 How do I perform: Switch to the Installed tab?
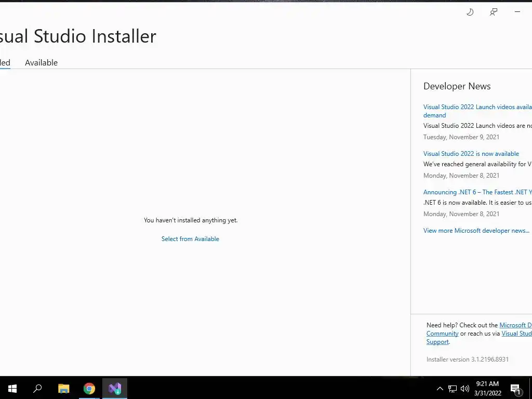coord(5,63)
